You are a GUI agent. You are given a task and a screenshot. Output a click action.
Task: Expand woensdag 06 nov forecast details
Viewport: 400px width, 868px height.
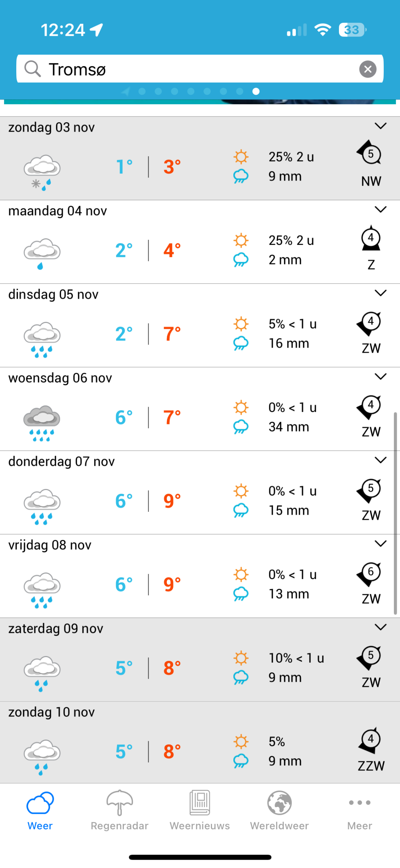(x=380, y=376)
